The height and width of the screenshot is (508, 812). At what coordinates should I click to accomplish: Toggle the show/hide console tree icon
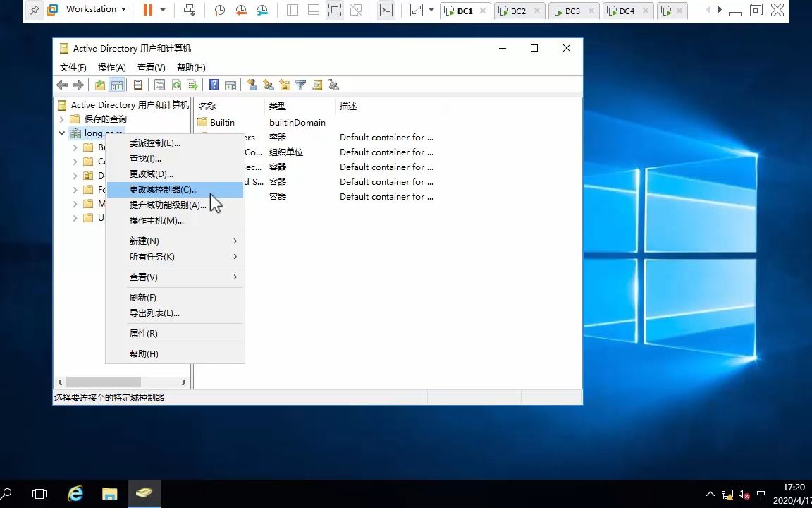pos(117,85)
